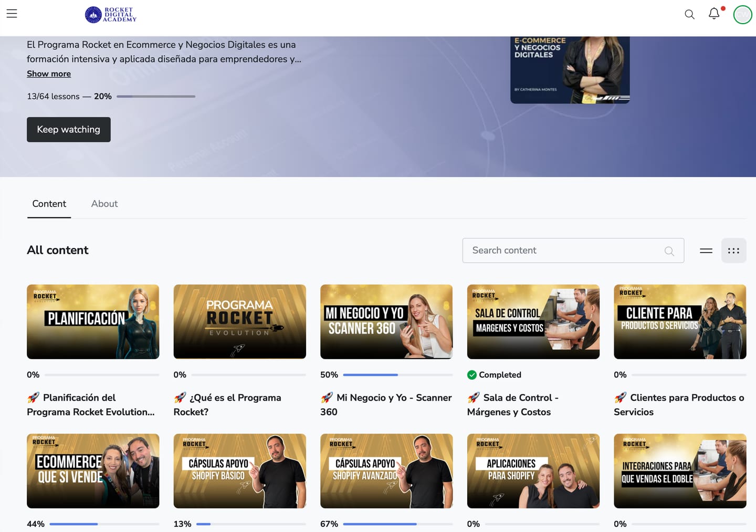Open Mi Negocio y Yo - Scanner 360 title
The height and width of the screenshot is (532, 756).
pyautogui.click(x=386, y=405)
